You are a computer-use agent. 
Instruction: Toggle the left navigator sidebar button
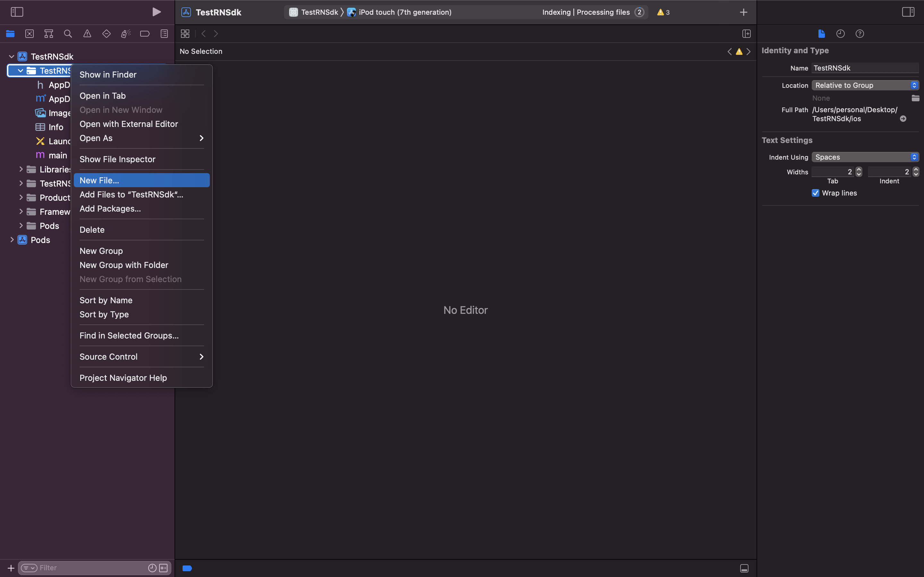tap(17, 12)
